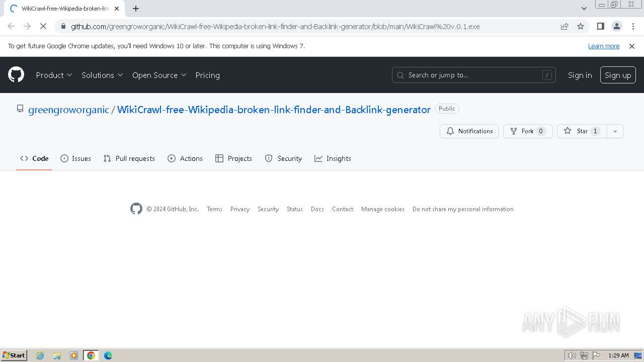The image size is (644, 362).
Task: Open Windows Explorer from taskbar
Action: (x=57, y=355)
